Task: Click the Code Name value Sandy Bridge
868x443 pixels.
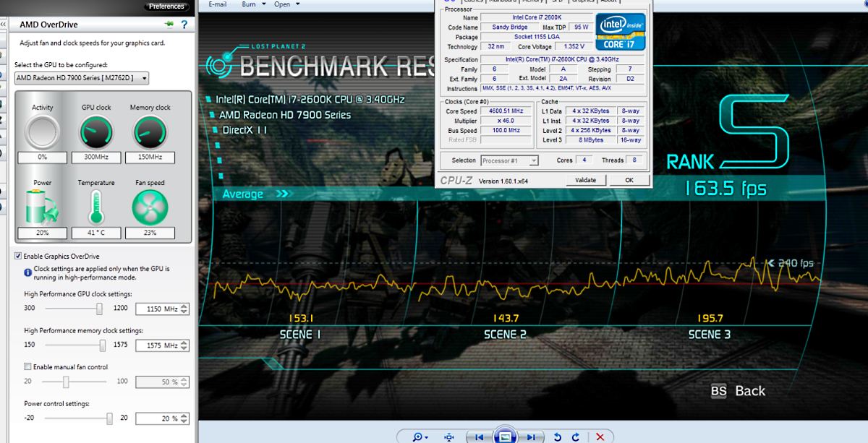Action: point(510,27)
